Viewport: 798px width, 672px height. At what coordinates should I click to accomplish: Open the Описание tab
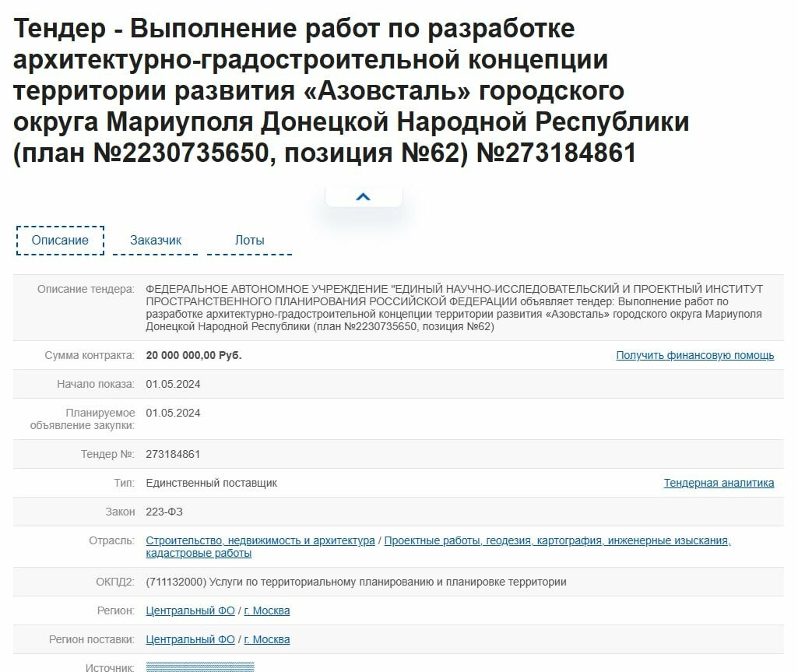[x=60, y=241]
